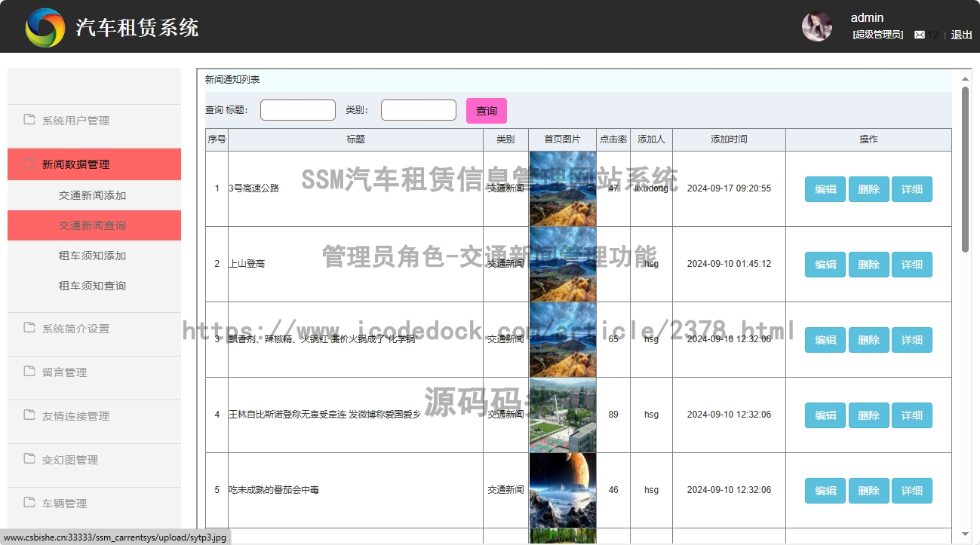The width and height of the screenshot is (980, 545).
Task: Delete the row 3 化学锅 news entry
Action: click(x=868, y=340)
